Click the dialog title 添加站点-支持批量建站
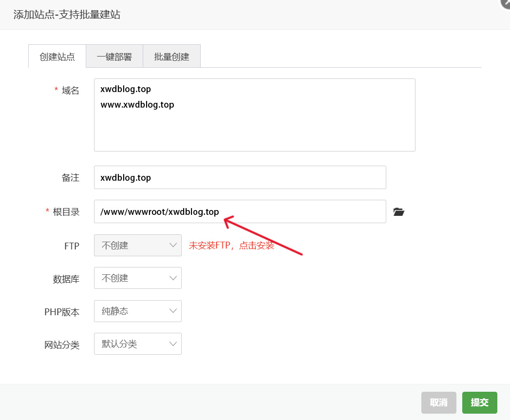This screenshot has width=510, height=420. coord(67,15)
